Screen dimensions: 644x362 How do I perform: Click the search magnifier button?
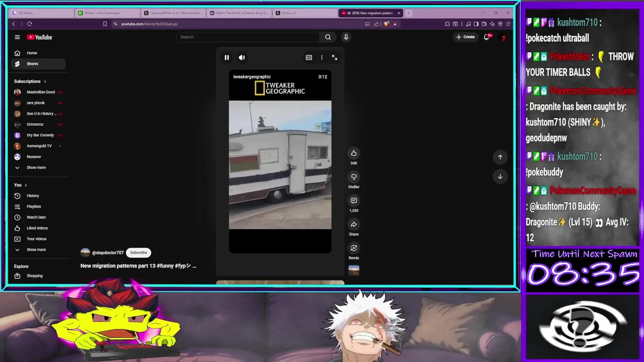click(328, 37)
